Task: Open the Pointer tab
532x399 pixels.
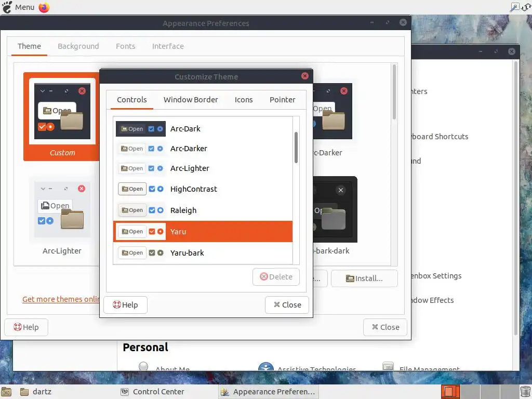Action: (x=282, y=100)
